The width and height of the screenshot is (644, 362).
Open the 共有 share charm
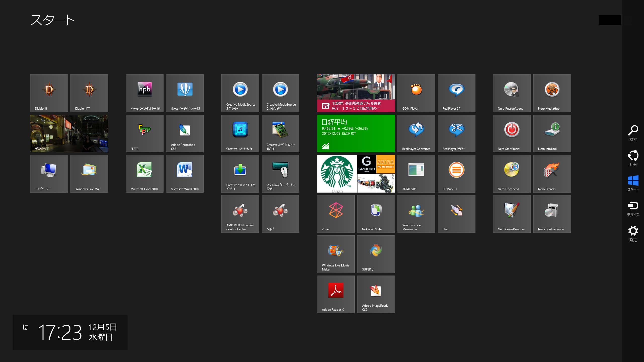[x=633, y=158]
